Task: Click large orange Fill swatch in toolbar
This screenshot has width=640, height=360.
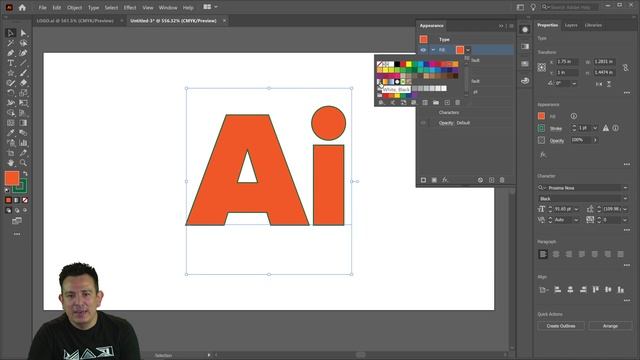Action: pyautogui.click(x=12, y=178)
